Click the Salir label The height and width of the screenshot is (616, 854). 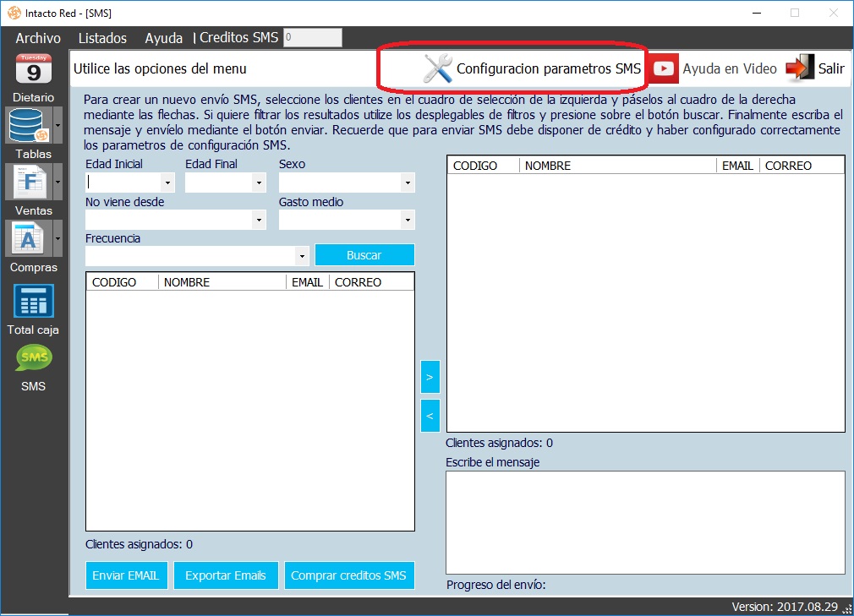point(831,68)
